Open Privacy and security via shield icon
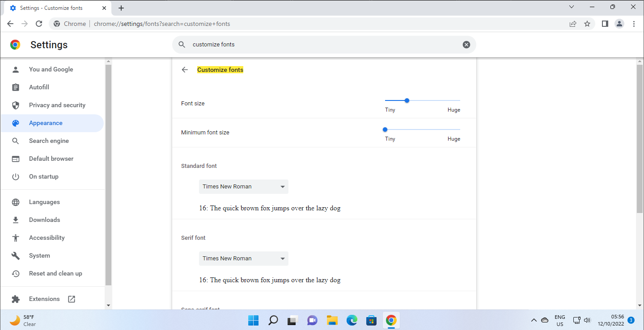This screenshot has width=644, height=330. tap(16, 105)
